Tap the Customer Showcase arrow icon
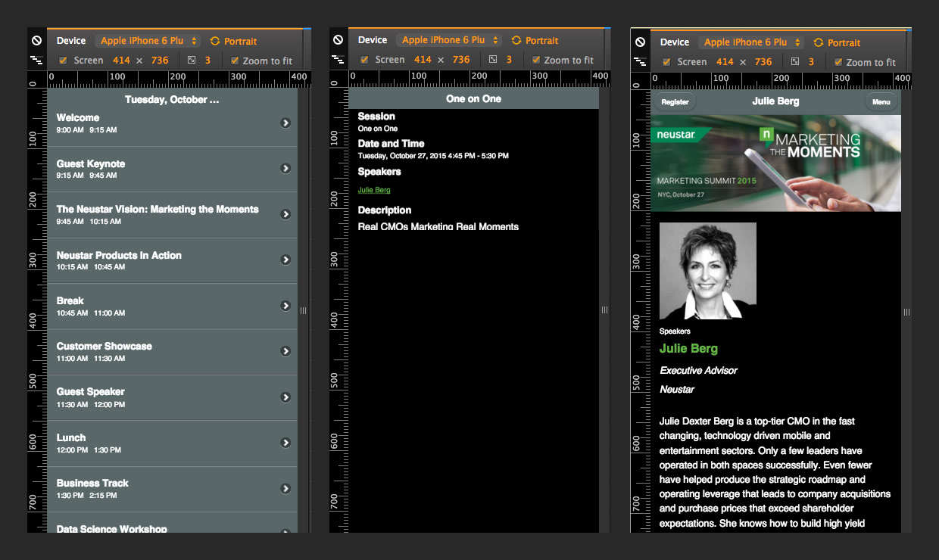The image size is (939, 560). click(x=285, y=351)
